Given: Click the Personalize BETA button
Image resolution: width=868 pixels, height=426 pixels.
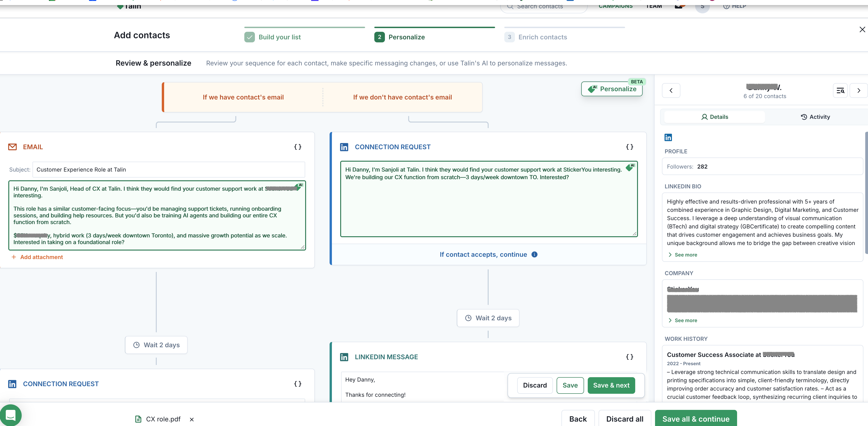Looking at the screenshot, I should (612, 89).
